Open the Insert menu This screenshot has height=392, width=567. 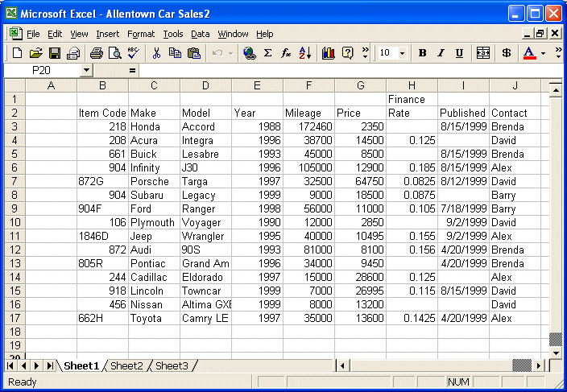point(107,34)
